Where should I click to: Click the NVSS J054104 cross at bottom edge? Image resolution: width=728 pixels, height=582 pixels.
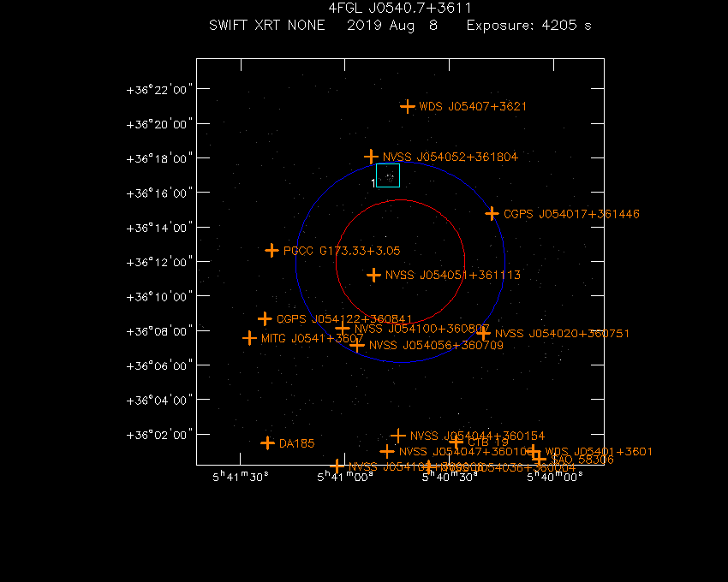337,466
